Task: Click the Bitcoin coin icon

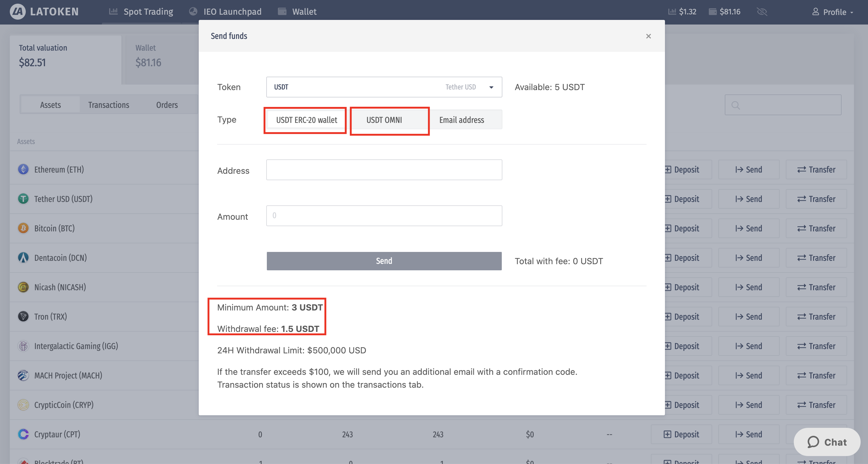Action: click(x=23, y=228)
